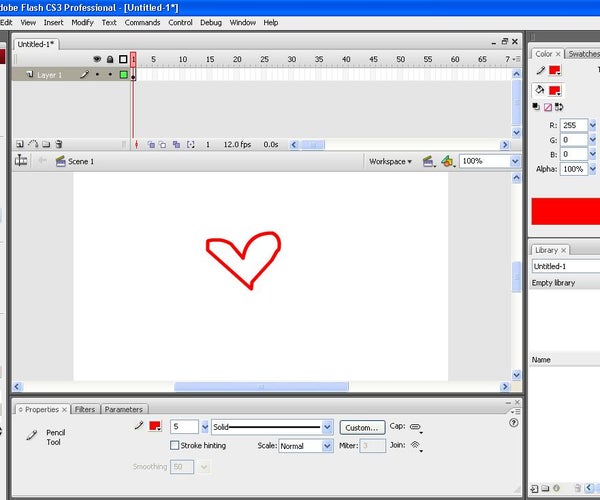The image size is (600, 500).
Task: Open the Scale Normal dropdown
Action: tap(327, 446)
